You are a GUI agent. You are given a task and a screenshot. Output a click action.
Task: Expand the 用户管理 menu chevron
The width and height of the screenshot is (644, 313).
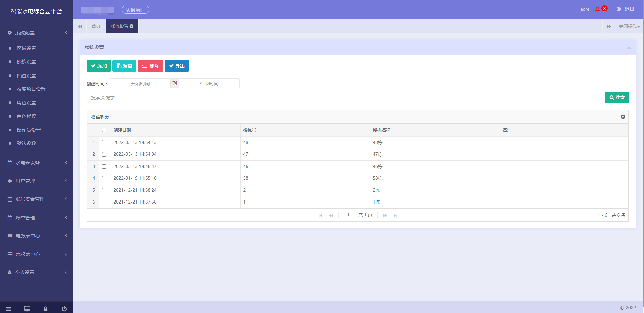[x=66, y=181]
